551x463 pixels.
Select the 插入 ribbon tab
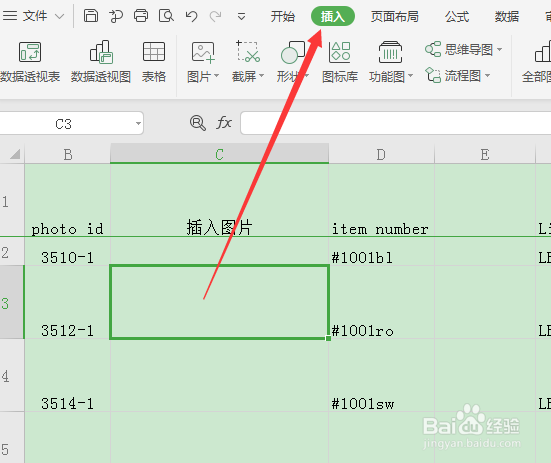click(332, 16)
